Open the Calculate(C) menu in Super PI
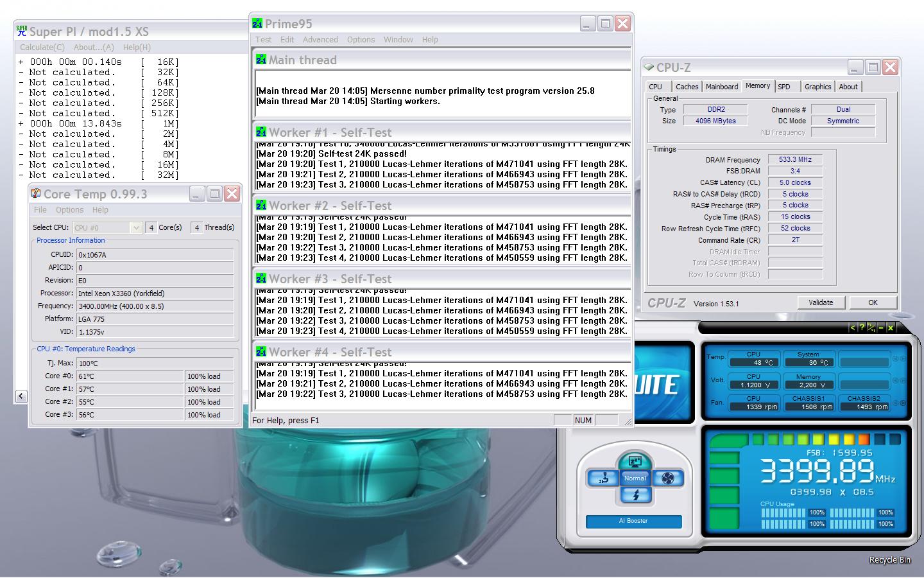Screen dimensions: 924x578 click(x=42, y=47)
